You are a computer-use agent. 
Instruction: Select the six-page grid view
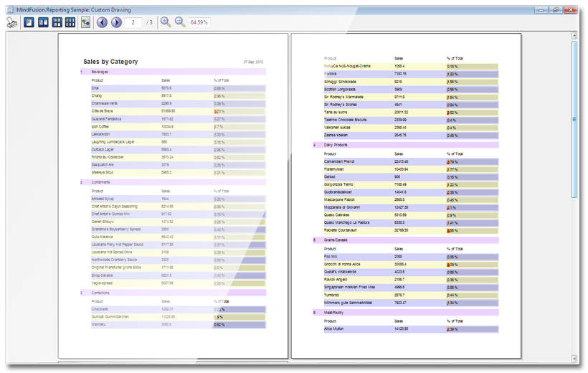(70, 23)
